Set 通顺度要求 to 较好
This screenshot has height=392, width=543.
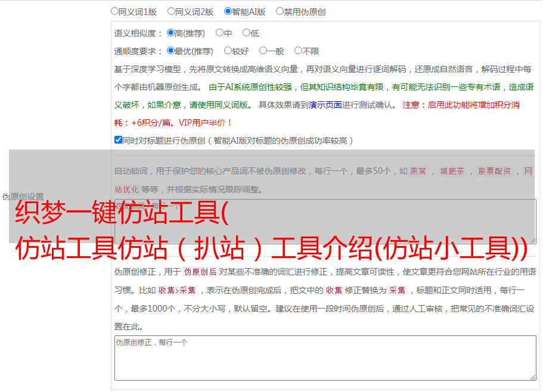[x=228, y=51]
